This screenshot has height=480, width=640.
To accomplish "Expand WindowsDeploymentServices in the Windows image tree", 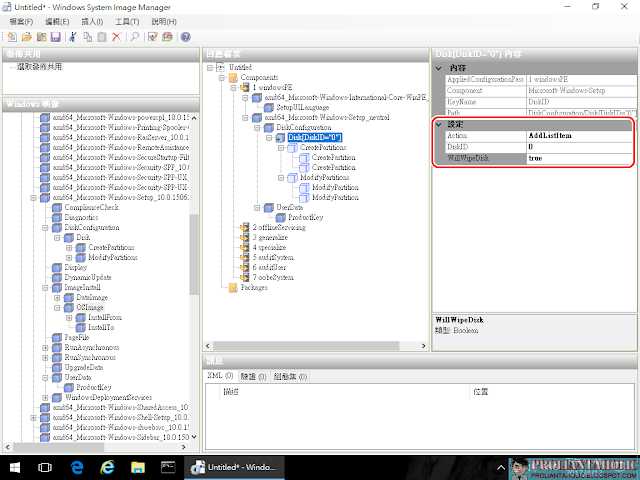I will pos(45,398).
